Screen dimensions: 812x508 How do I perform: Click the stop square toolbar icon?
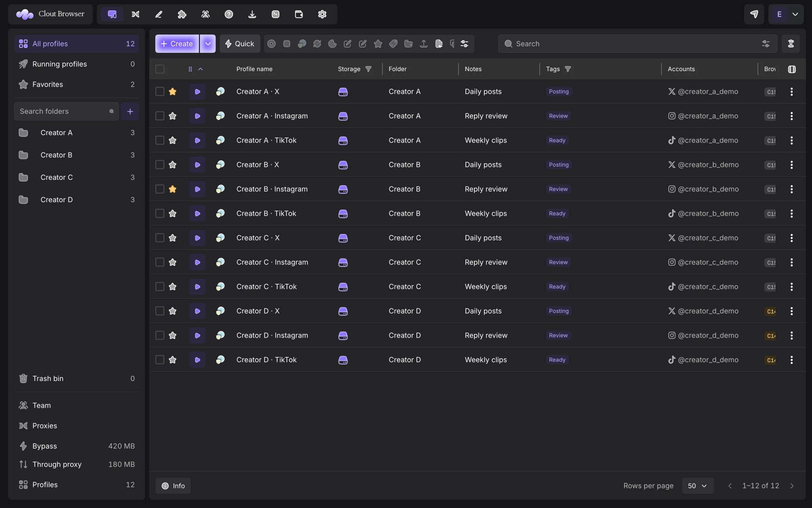tap(287, 44)
